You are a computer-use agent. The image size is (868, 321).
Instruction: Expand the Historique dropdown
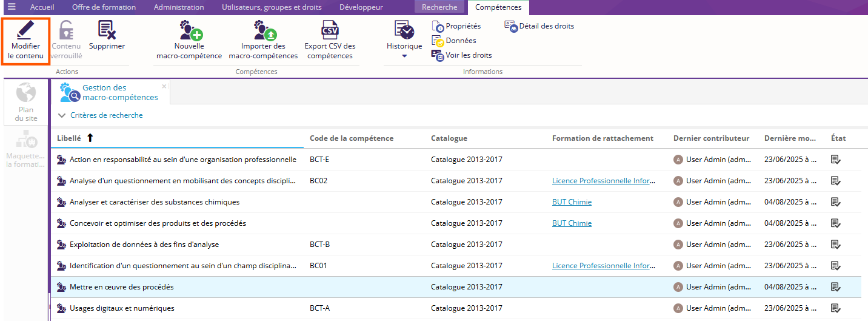coord(404,56)
